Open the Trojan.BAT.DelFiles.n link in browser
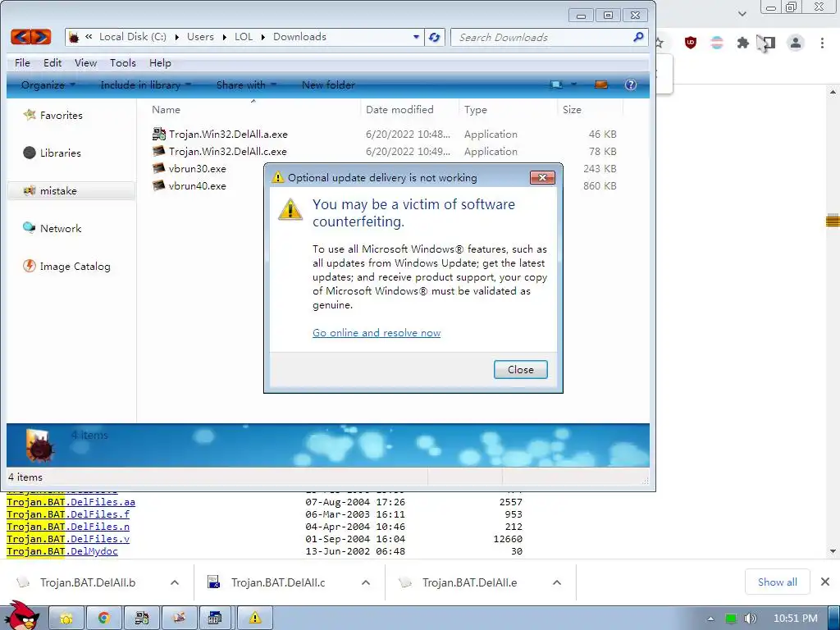The height and width of the screenshot is (630, 840). (x=68, y=527)
